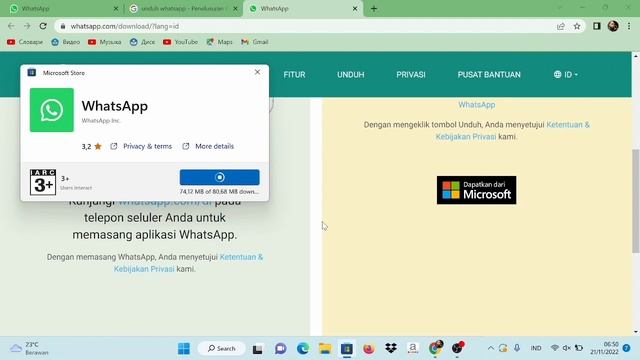This screenshot has width=640, height=360.
Task: Open the WhatsApp link above the Unduh notice
Action: (476, 104)
